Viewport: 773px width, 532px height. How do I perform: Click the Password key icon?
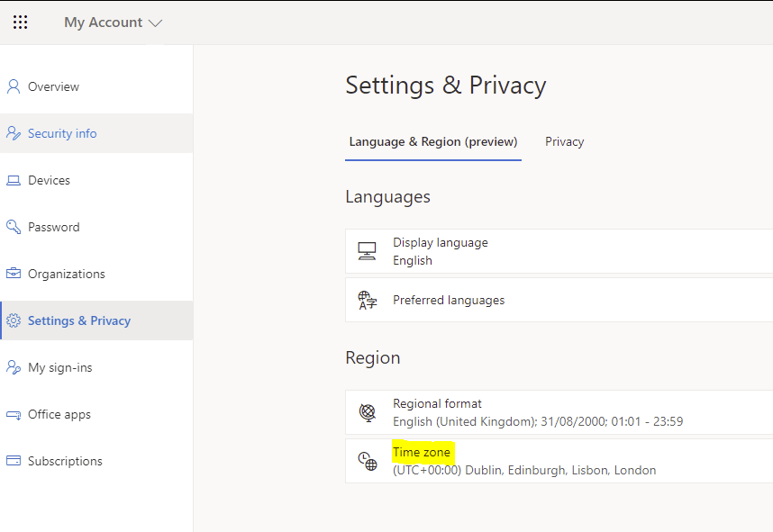click(14, 227)
